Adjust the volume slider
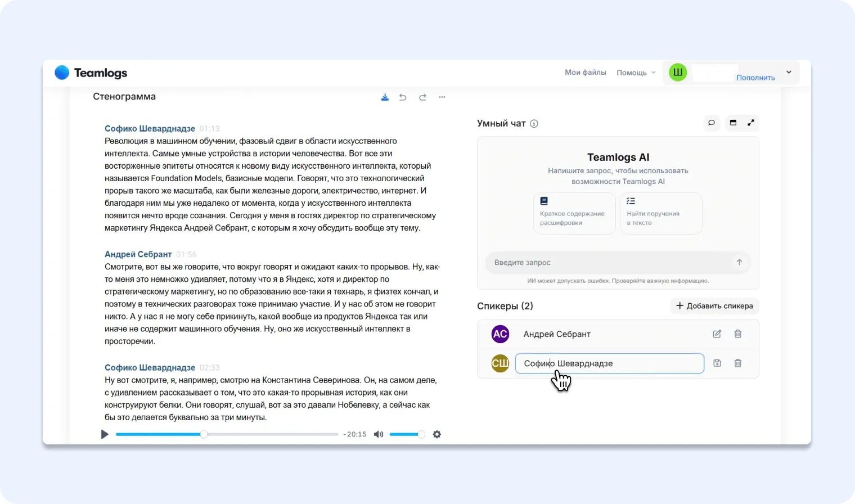 (407, 434)
